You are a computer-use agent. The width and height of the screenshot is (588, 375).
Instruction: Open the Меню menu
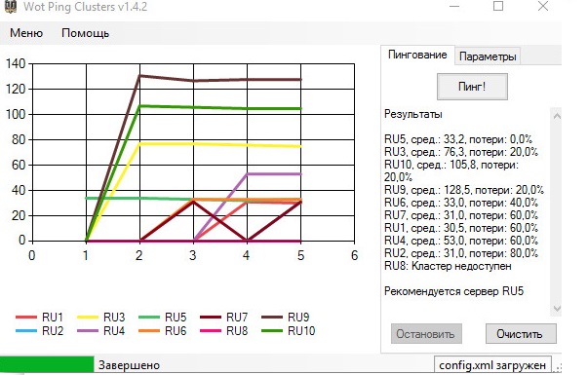tap(26, 33)
